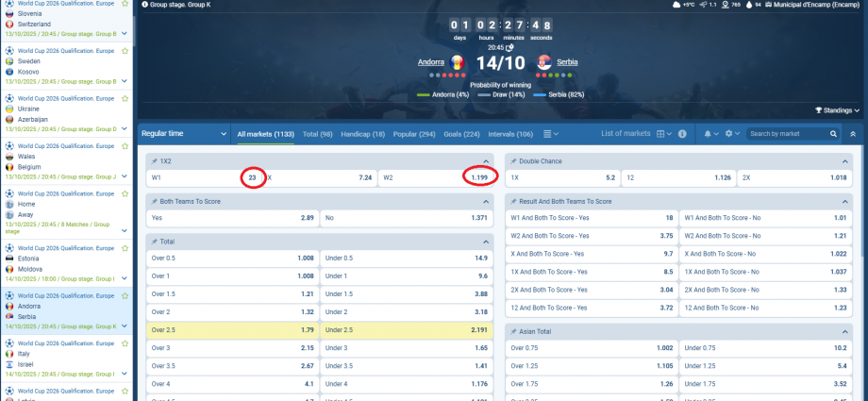Click info icon next to Group stage title
The height and width of the screenshot is (401, 868).
[x=143, y=5]
